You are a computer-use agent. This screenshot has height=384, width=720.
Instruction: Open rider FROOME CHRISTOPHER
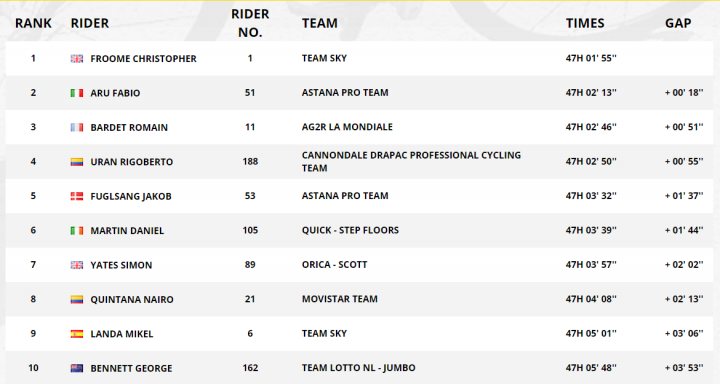(x=143, y=59)
